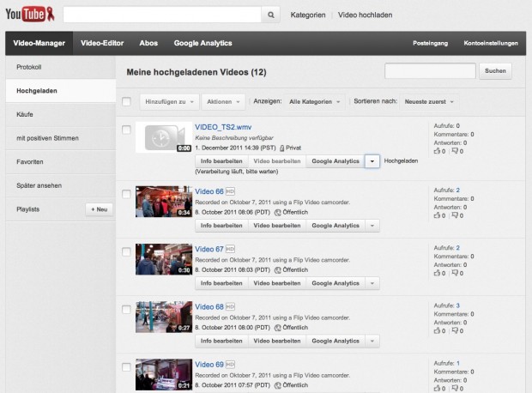
Task: Click thumbs-up icon in Video 68 row
Action: (437, 330)
